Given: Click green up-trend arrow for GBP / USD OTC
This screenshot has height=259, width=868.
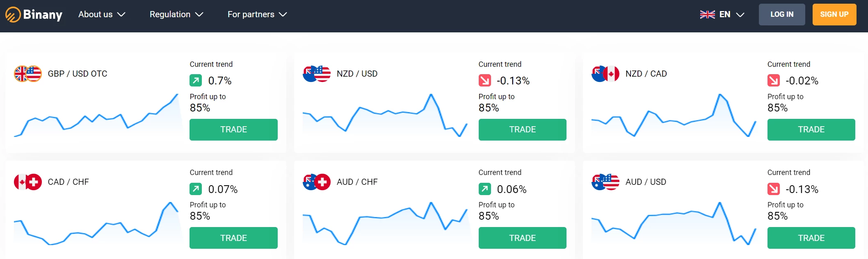Looking at the screenshot, I should click(x=196, y=80).
